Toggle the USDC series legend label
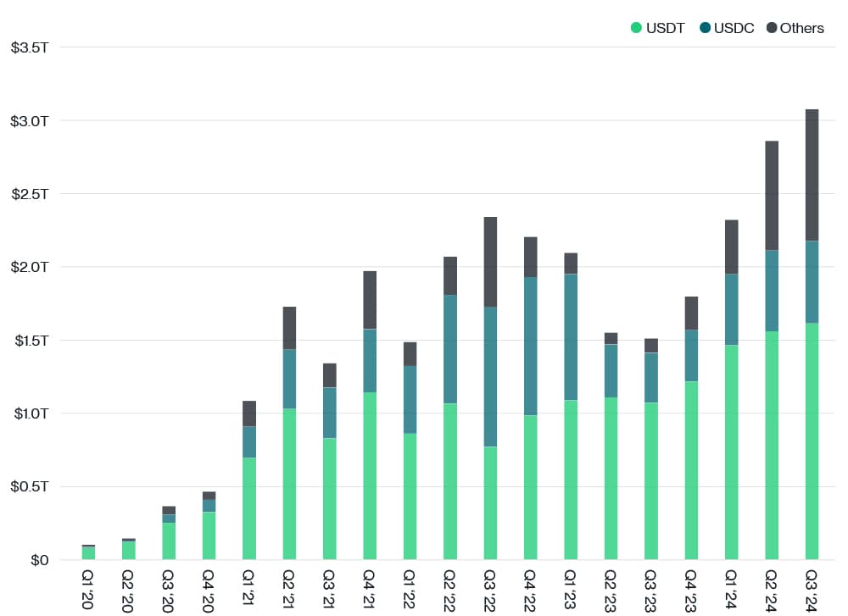Image resolution: width=848 pixels, height=616 pixels. pos(734,28)
